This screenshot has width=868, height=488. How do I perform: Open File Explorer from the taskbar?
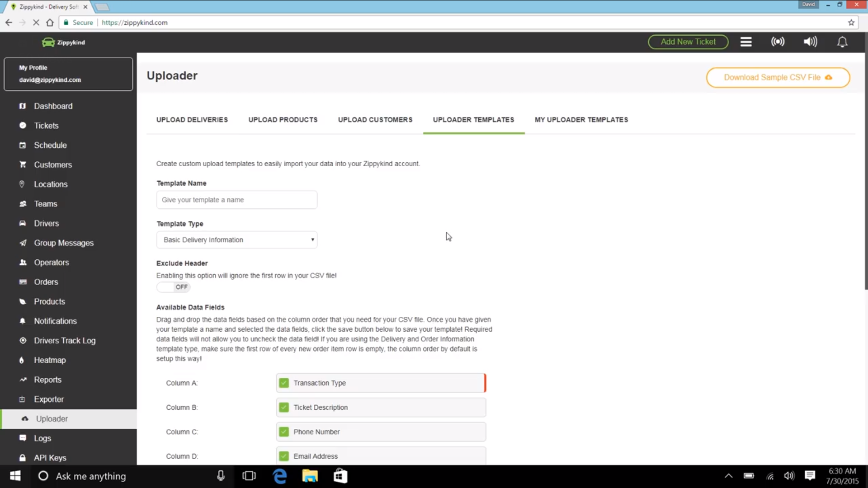pyautogui.click(x=310, y=476)
